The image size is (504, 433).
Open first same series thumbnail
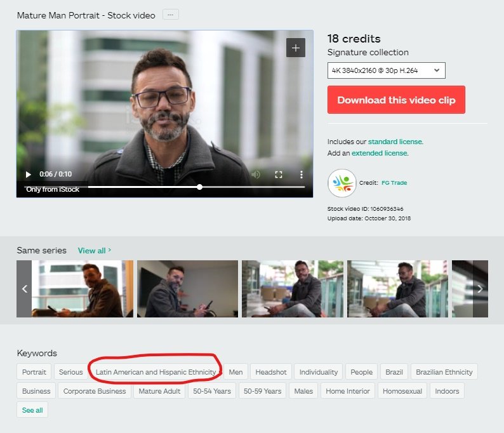point(83,289)
